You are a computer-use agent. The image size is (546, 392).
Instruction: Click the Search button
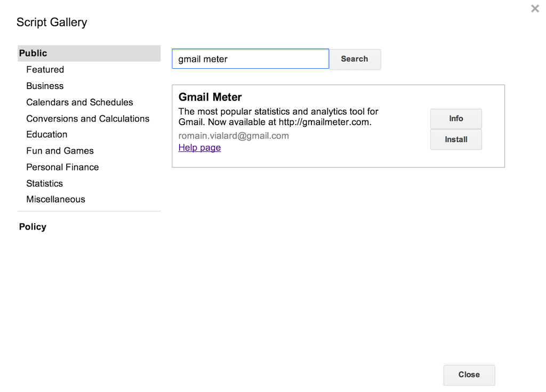[x=355, y=59]
